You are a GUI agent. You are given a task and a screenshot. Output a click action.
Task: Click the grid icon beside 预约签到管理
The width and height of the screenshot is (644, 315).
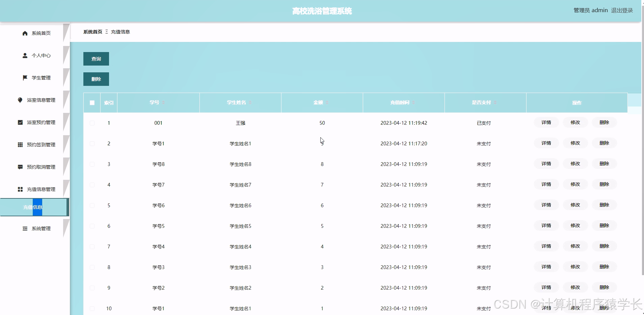point(20,145)
